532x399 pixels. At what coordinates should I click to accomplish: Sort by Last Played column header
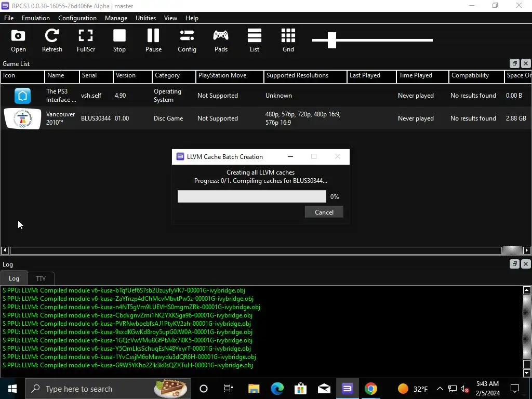click(372, 76)
